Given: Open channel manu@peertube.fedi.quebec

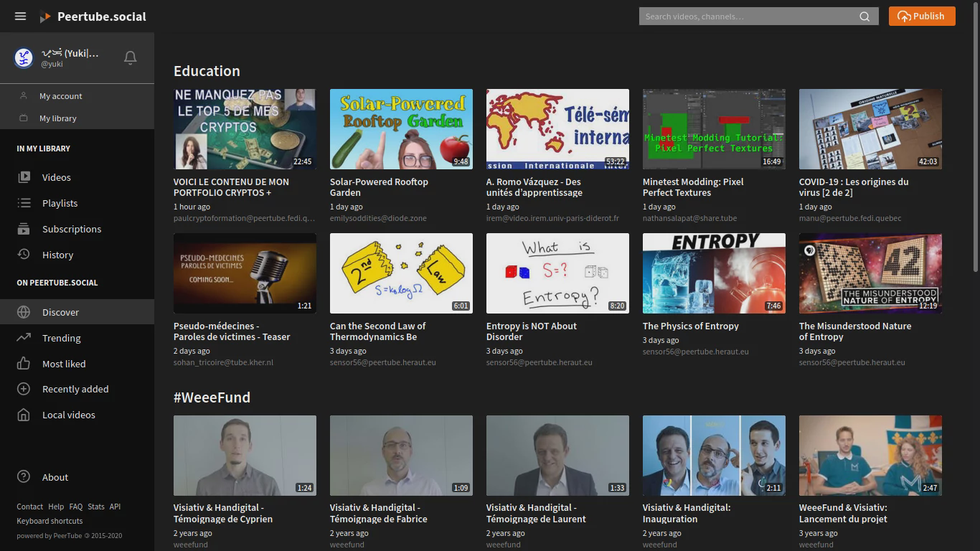Looking at the screenshot, I should tap(850, 218).
